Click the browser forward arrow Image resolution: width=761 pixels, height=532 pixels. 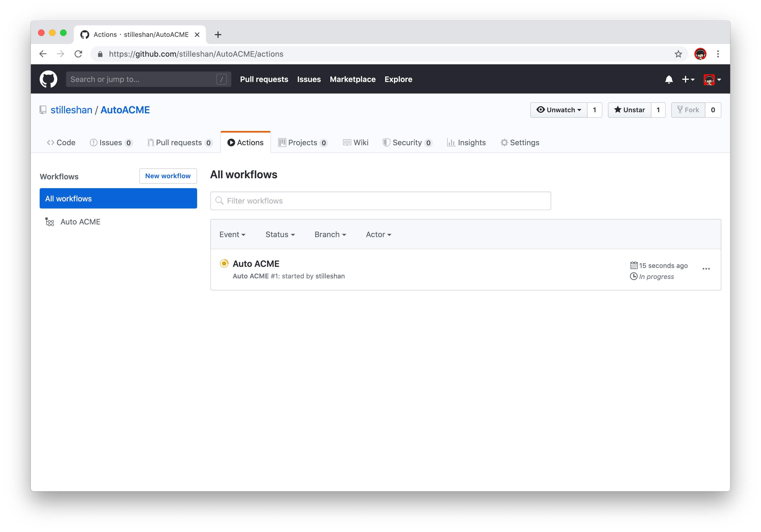point(61,54)
